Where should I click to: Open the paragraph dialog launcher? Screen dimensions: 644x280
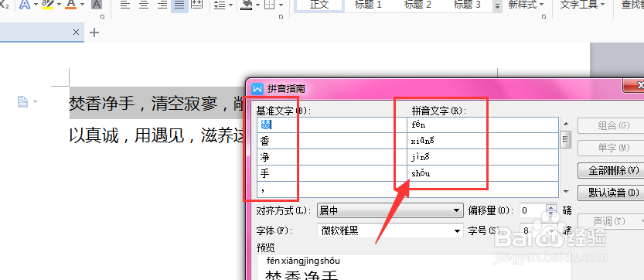click(281, 17)
